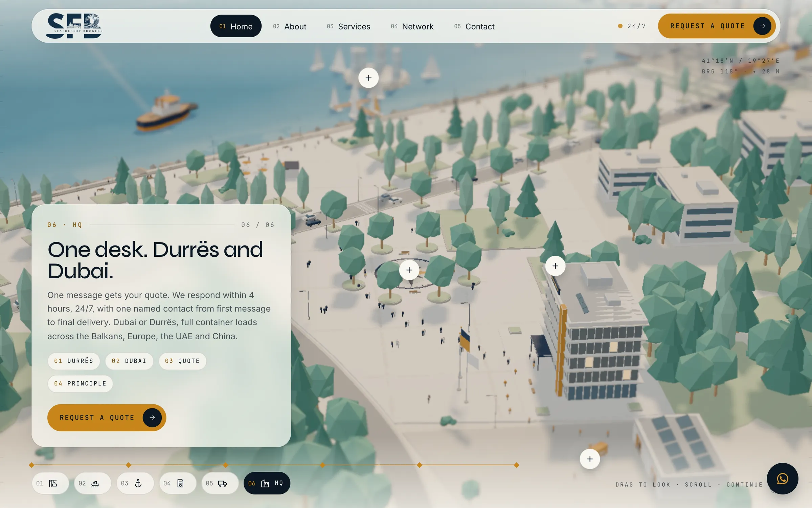The height and width of the screenshot is (508, 812).
Task: Click the Request a Quote button in the HQ card
Action: tap(107, 418)
